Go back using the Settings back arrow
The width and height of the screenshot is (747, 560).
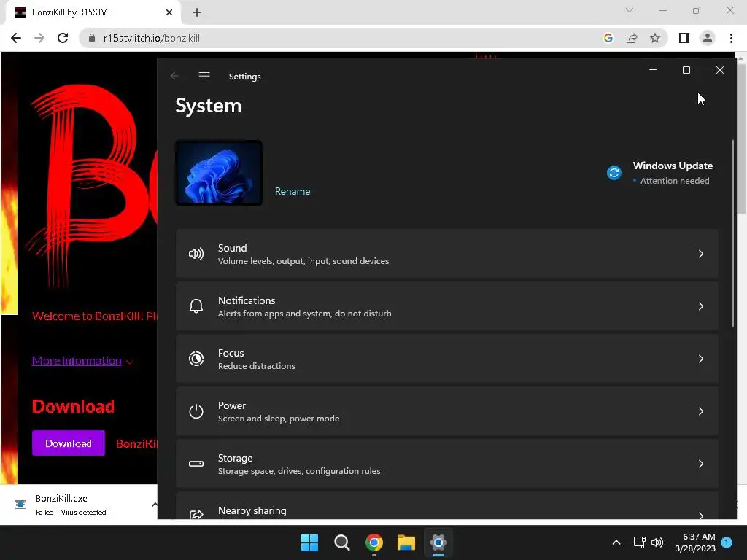point(174,76)
